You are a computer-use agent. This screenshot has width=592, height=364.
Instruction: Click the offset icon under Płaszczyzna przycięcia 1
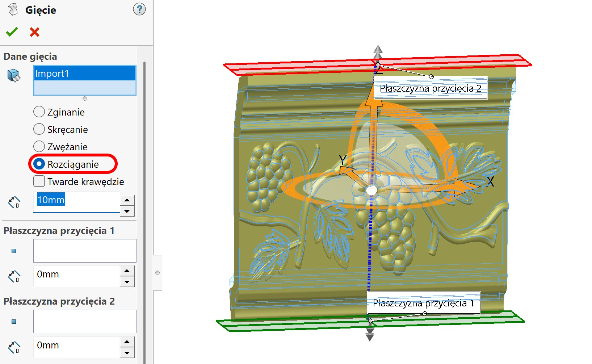(x=14, y=276)
